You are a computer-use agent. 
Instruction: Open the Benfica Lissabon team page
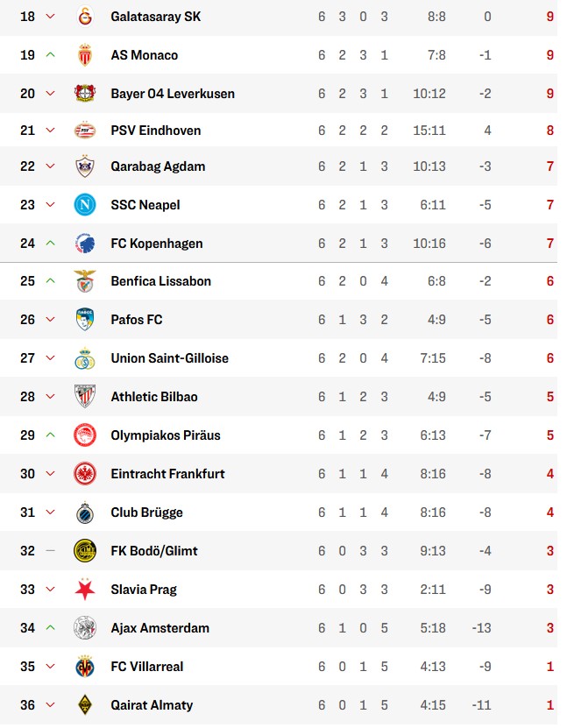(160, 281)
